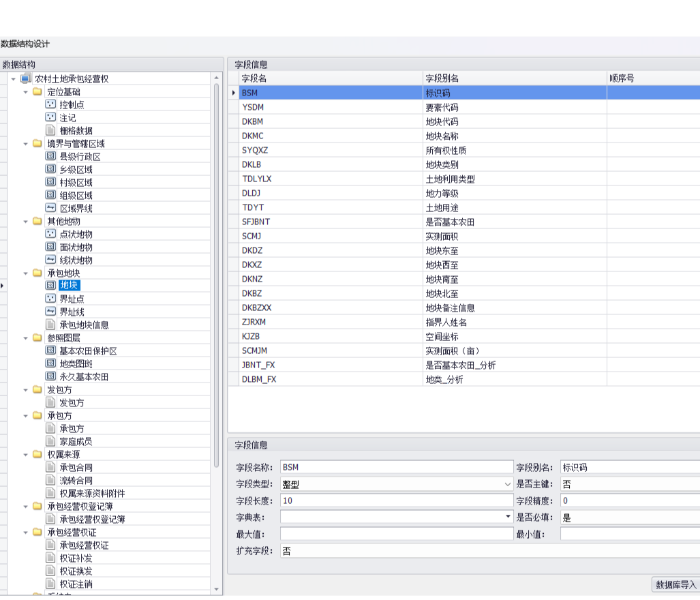Click the 指界人姓名 alias cell
This screenshot has height=600, width=700.
click(515, 322)
